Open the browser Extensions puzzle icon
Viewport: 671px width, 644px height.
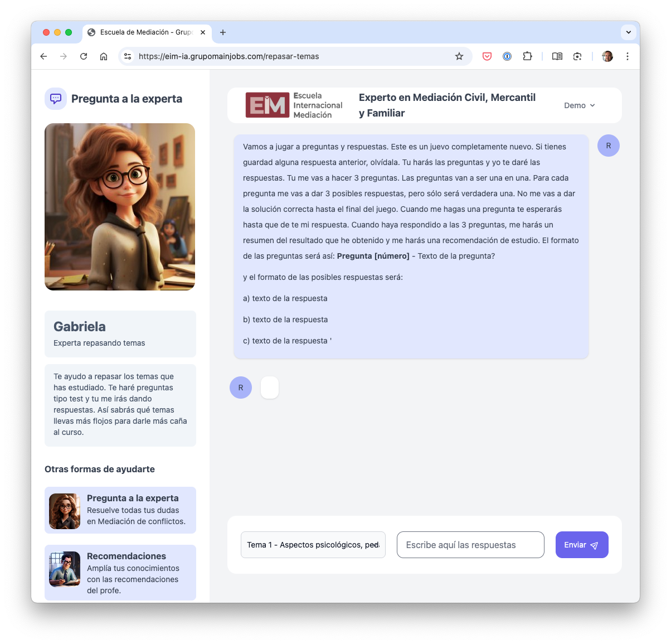click(527, 56)
